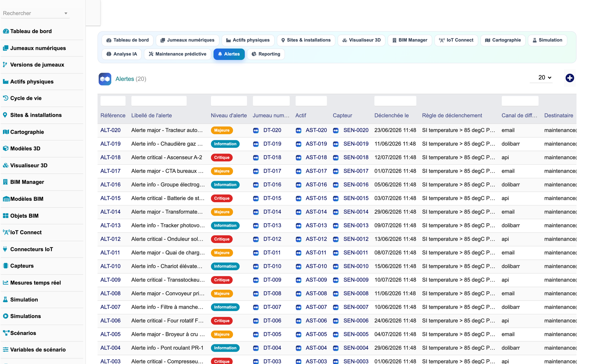Screen dimensions: 589x364
Task: Switch to the Jumeaux numériques tab
Action: [x=187, y=40]
